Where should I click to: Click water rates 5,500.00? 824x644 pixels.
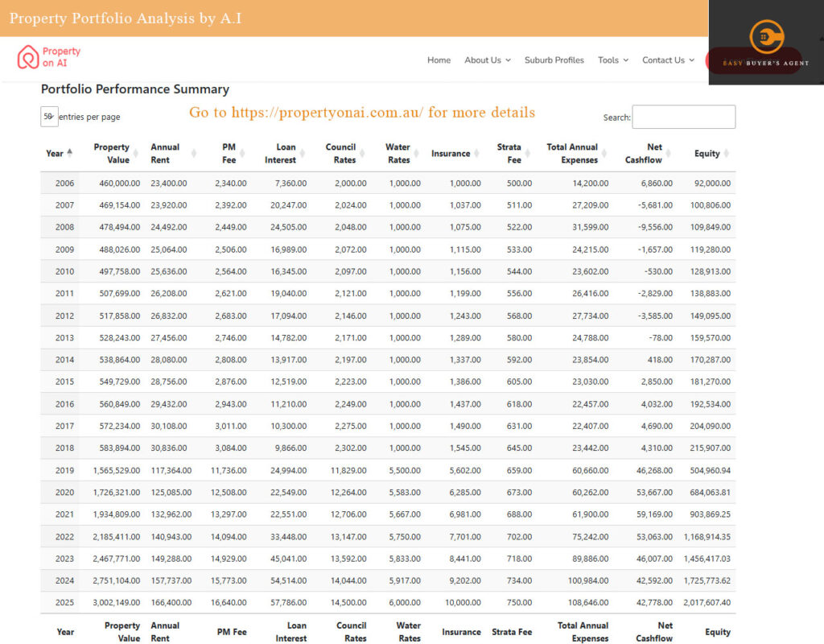pyautogui.click(x=405, y=470)
